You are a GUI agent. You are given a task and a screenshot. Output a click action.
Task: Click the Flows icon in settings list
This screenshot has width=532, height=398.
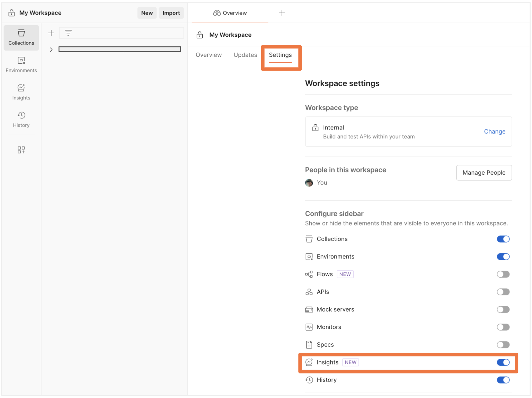[309, 274]
